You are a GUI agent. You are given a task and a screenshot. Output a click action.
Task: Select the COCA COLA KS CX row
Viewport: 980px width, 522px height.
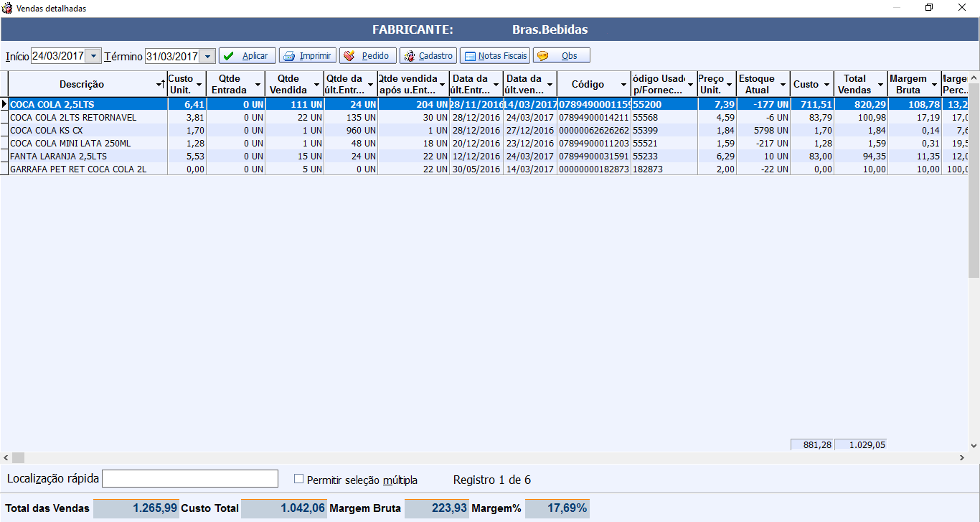click(489, 130)
